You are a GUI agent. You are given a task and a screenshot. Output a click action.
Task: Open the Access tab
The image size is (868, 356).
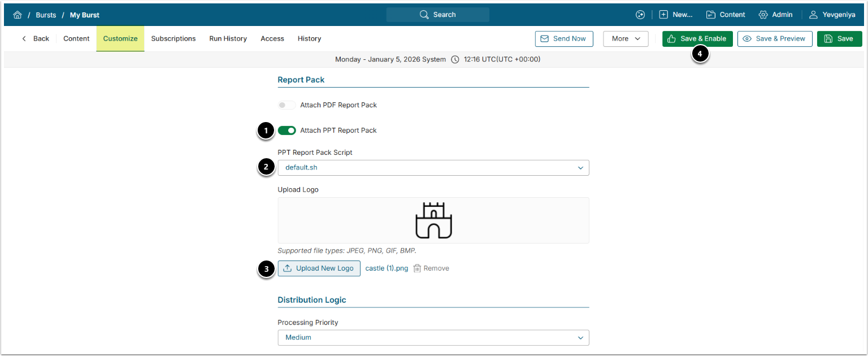(272, 38)
